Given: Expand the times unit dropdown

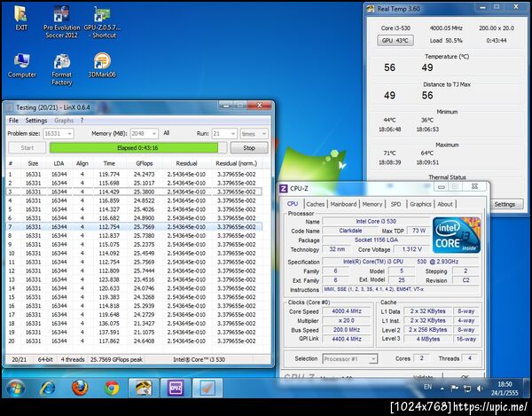Looking at the screenshot, I should pos(263,134).
